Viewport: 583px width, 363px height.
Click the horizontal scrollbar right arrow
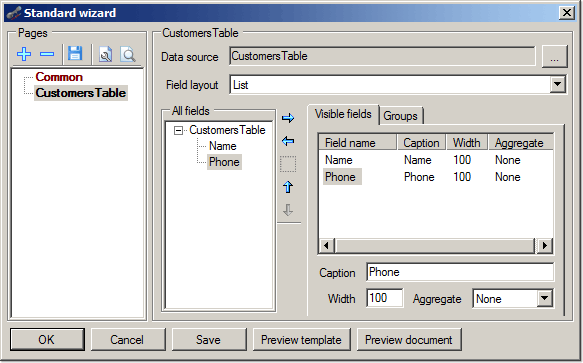pos(545,245)
